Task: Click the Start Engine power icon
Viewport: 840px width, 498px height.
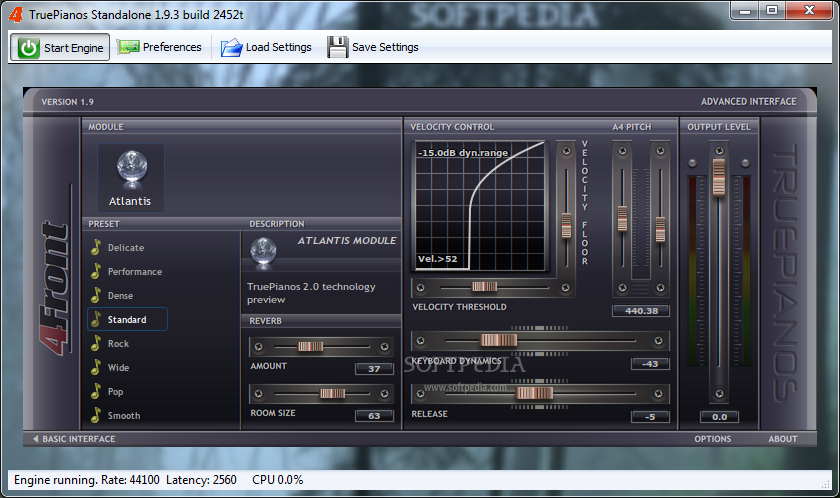Action: click(x=28, y=48)
